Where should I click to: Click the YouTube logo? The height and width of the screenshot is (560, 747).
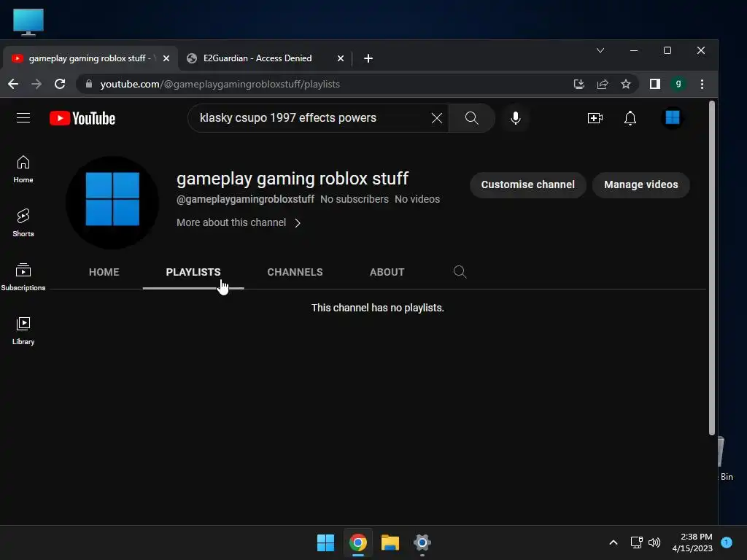point(82,118)
